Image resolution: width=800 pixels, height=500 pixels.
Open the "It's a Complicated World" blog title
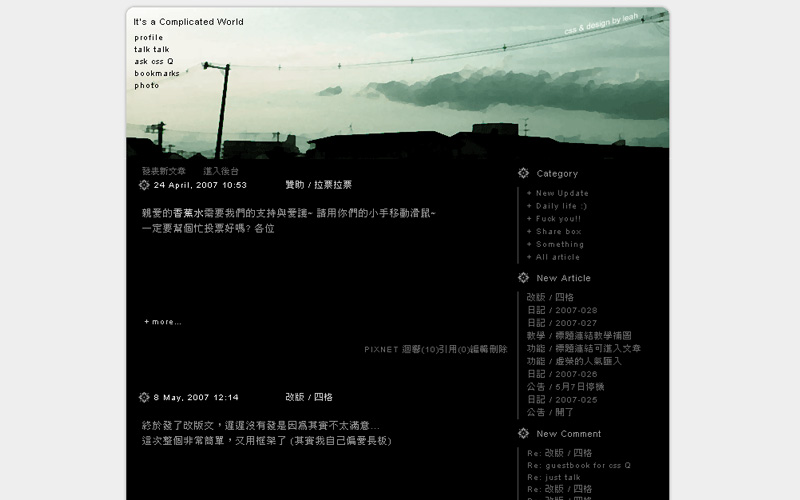click(x=188, y=22)
